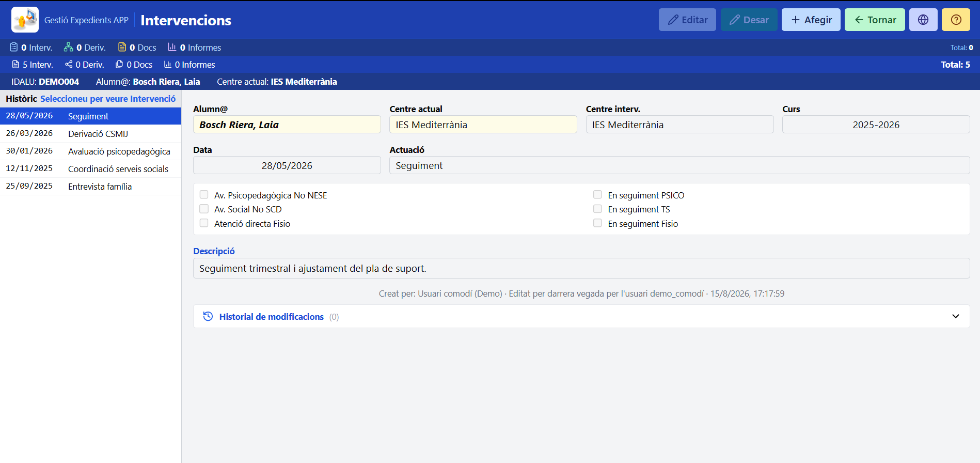Click the chart icon in the lower stats row
This screenshot has height=463, width=980.
tap(168, 65)
